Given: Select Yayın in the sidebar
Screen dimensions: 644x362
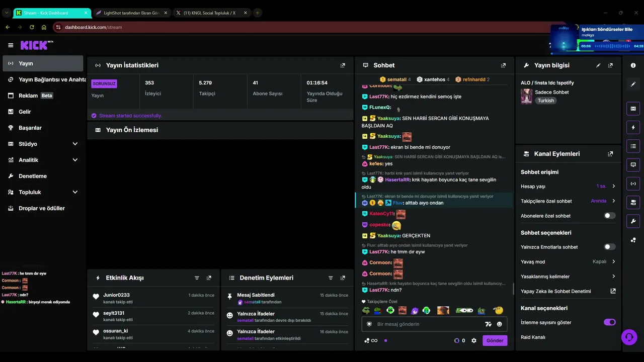Looking at the screenshot, I should tap(43, 63).
